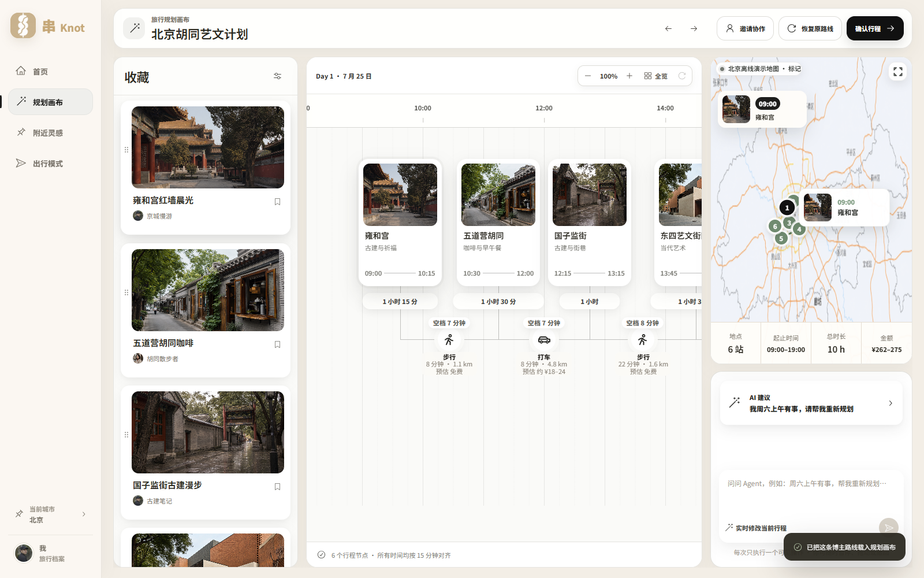Click 空档 7 分钟 label above 打车

[544, 323]
